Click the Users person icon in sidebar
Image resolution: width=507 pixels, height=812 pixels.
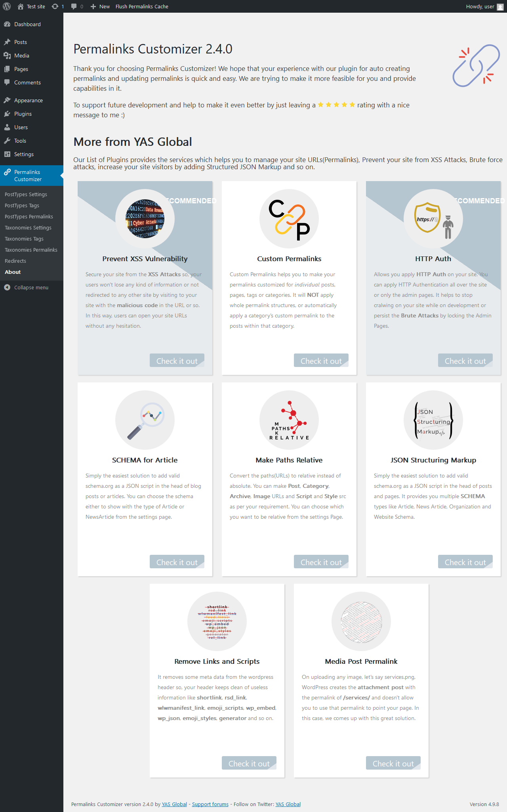pos(7,127)
